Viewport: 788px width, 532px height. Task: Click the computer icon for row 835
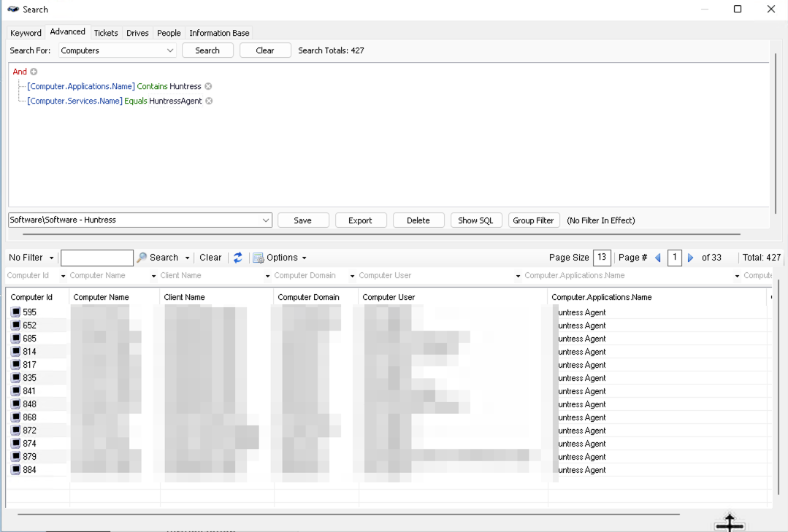[x=15, y=377]
